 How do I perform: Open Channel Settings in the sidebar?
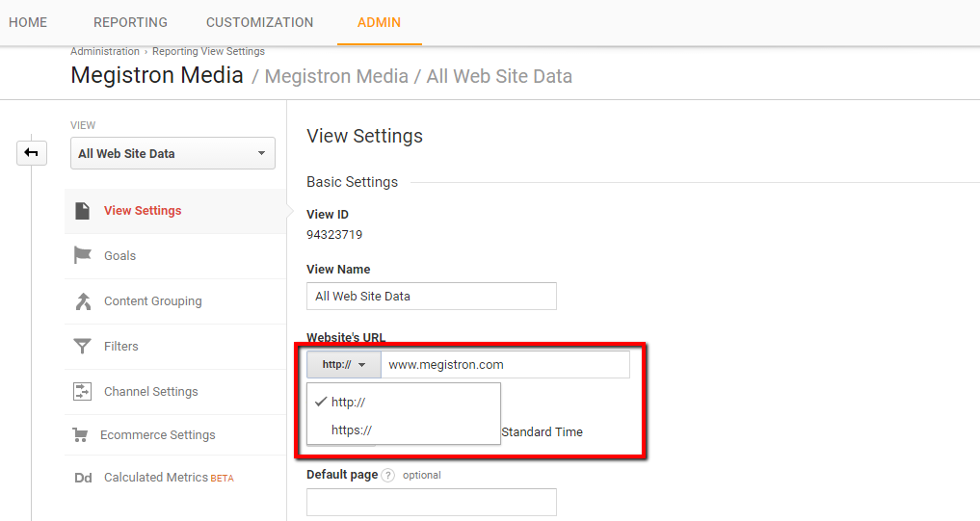(175, 392)
